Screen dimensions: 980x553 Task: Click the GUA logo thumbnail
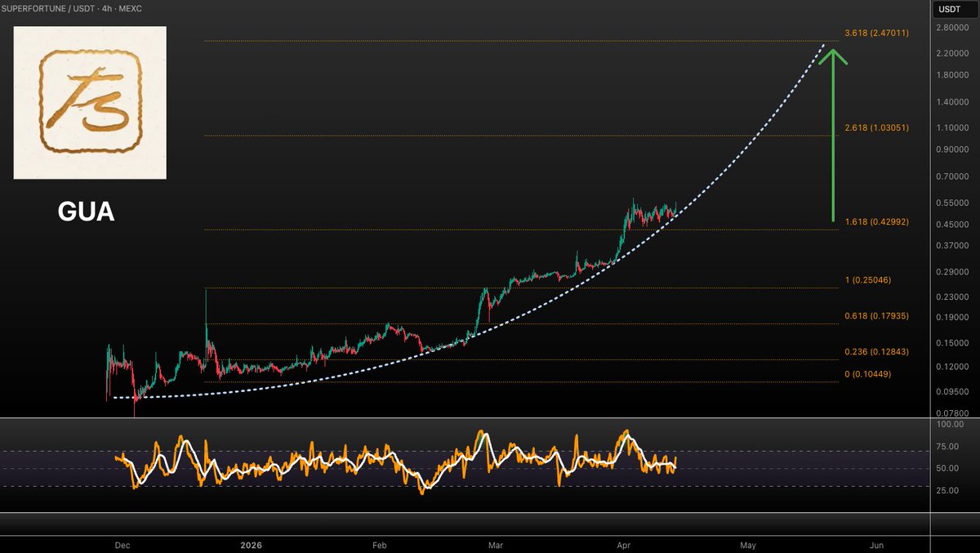point(90,102)
